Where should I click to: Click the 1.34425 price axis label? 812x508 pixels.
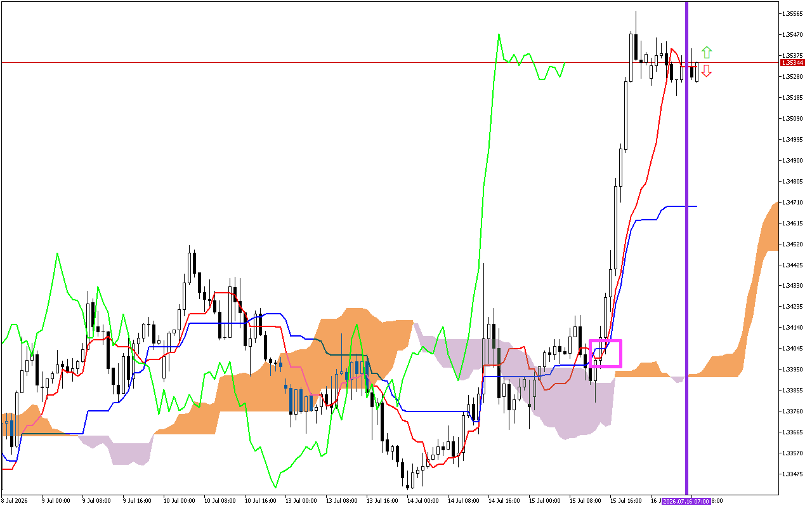793,265
